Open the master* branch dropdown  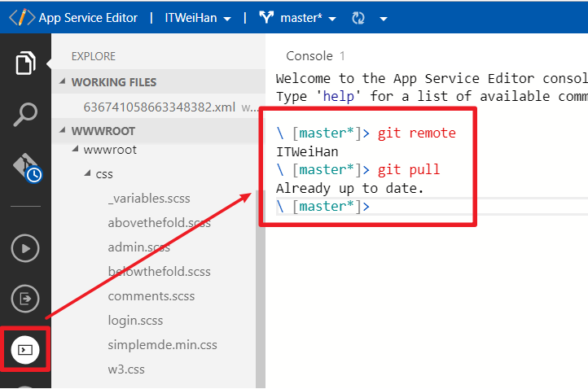[308, 18]
